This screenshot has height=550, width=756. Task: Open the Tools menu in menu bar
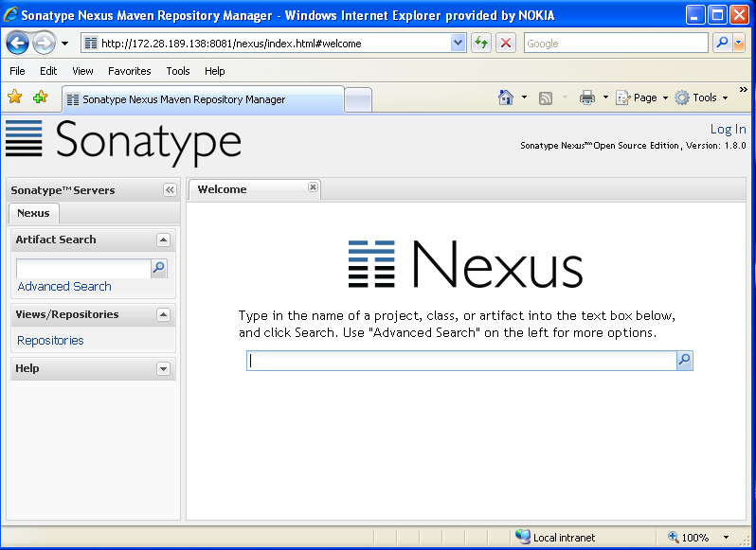178,71
